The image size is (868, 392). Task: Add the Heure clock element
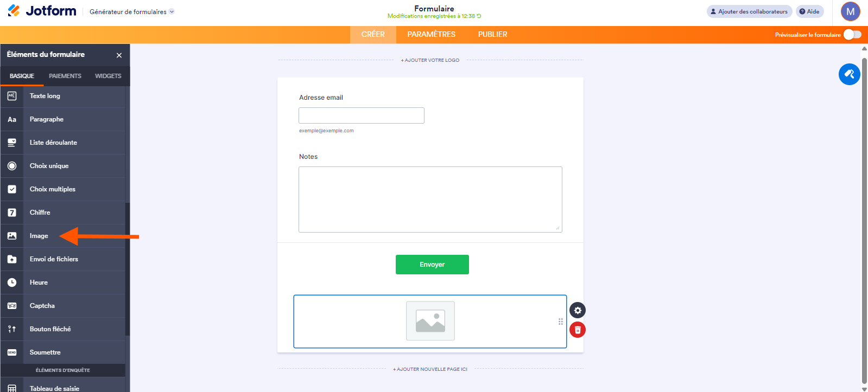(x=63, y=282)
